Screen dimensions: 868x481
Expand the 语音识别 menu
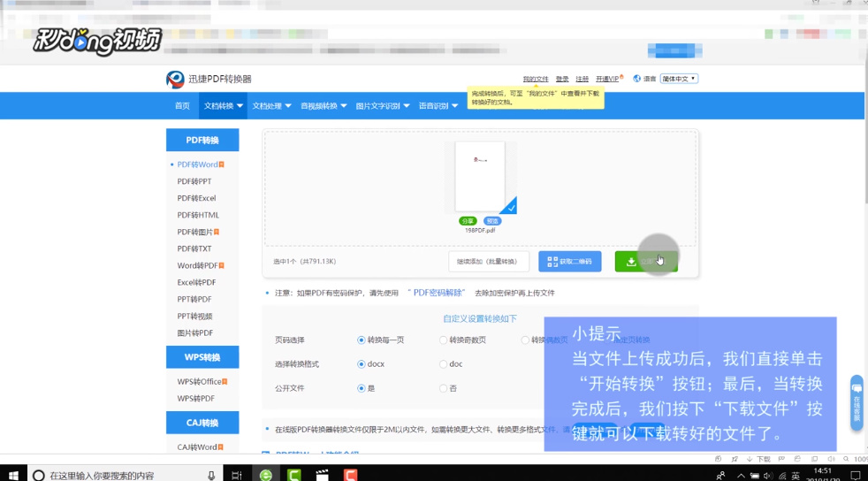[x=438, y=106]
